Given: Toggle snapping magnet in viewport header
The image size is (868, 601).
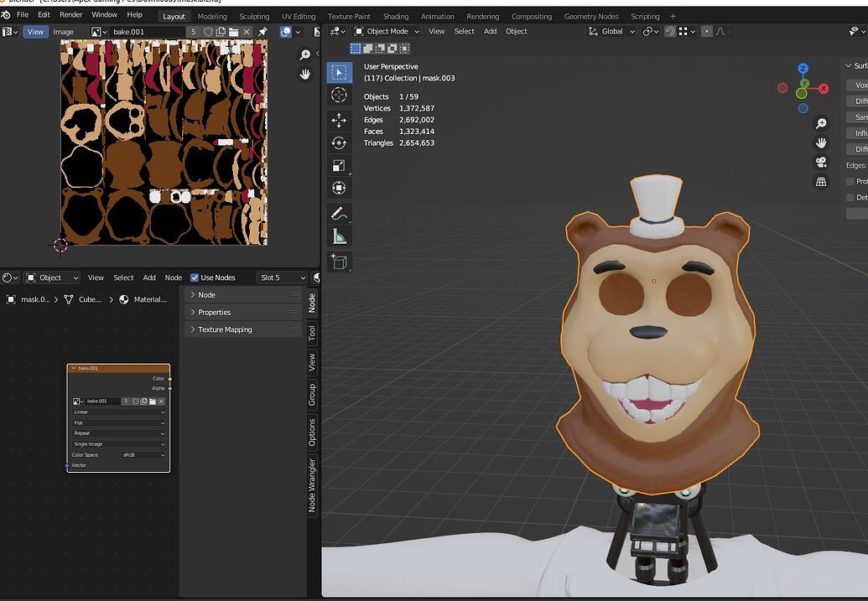Looking at the screenshot, I should pyautogui.click(x=670, y=32).
